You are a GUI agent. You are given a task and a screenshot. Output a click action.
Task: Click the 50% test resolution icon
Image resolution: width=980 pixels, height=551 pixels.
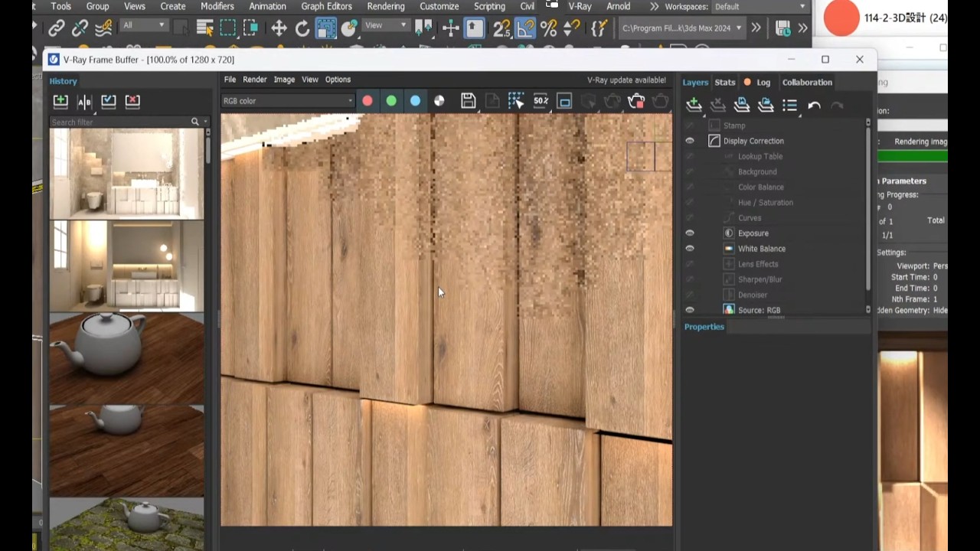click(x=541, y=101)
